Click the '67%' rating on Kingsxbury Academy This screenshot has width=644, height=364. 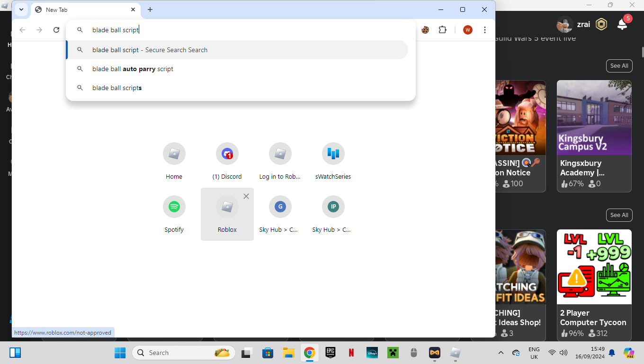tap(572, 183)
